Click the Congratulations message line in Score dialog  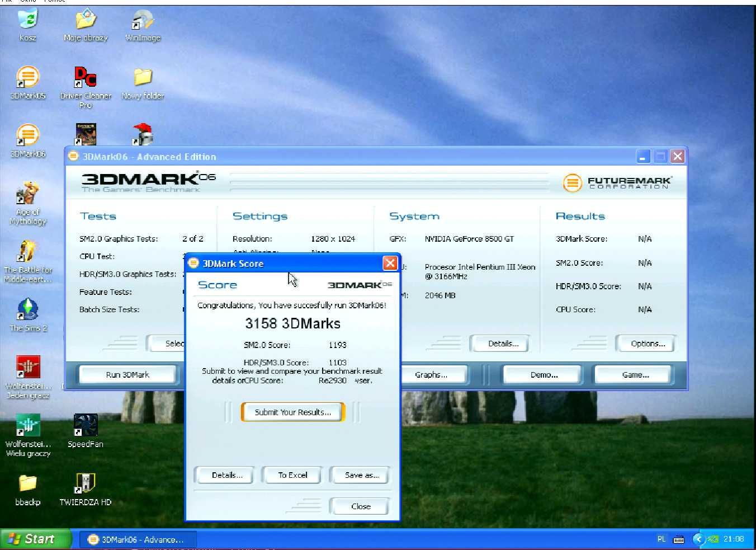tap(292, 305)
